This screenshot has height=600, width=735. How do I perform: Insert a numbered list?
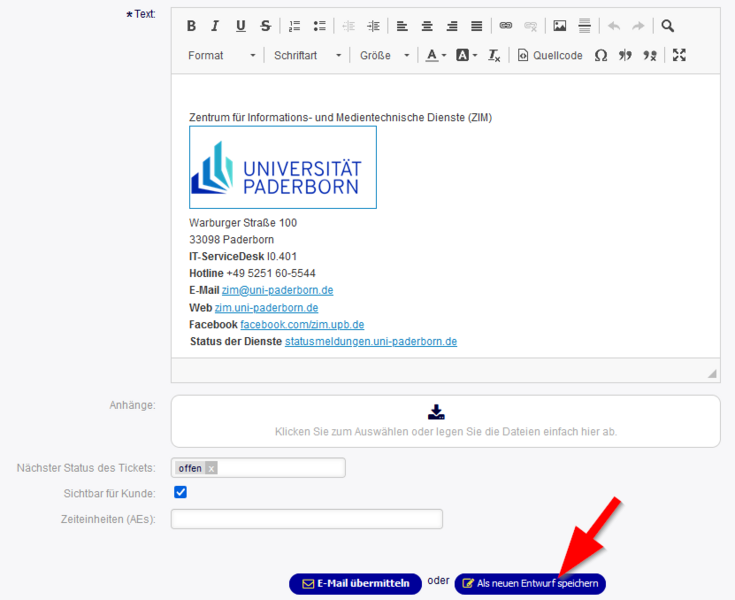(x=294, y=26)
